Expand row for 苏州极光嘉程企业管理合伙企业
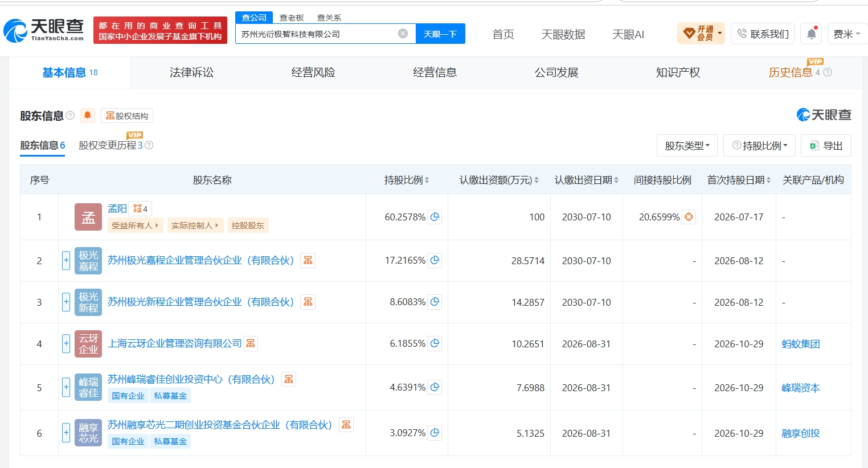 click(x=66, y=260)
